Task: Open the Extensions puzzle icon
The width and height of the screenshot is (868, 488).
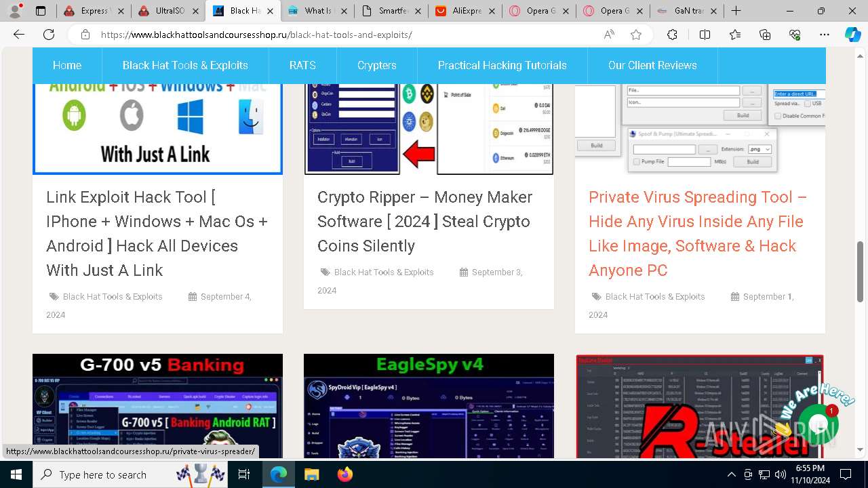Action: [x=672, y=35]
